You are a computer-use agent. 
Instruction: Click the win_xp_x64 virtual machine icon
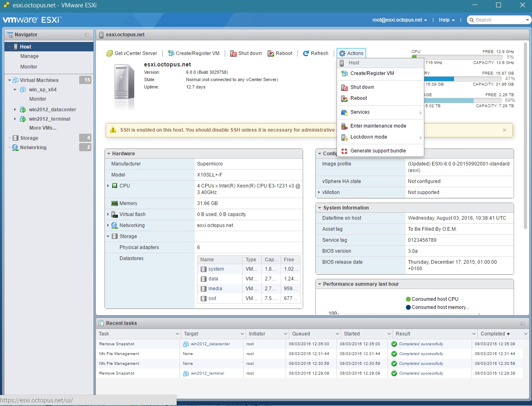22,90
